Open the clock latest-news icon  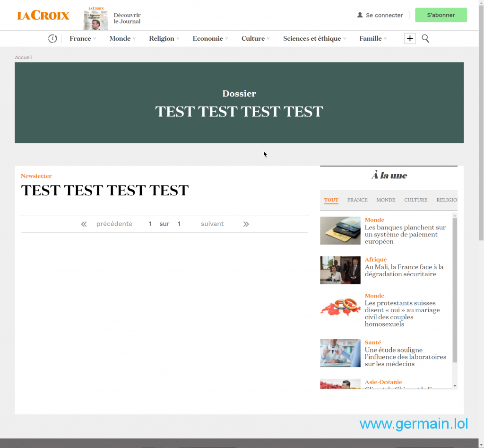point(52,39)
